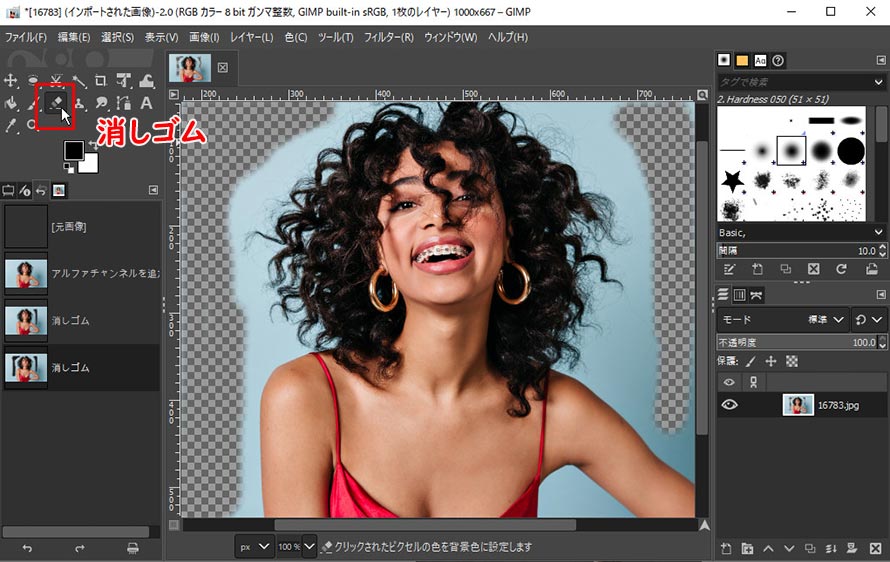Toggle lock alpha channel checkerboard icon

(792, 361)
